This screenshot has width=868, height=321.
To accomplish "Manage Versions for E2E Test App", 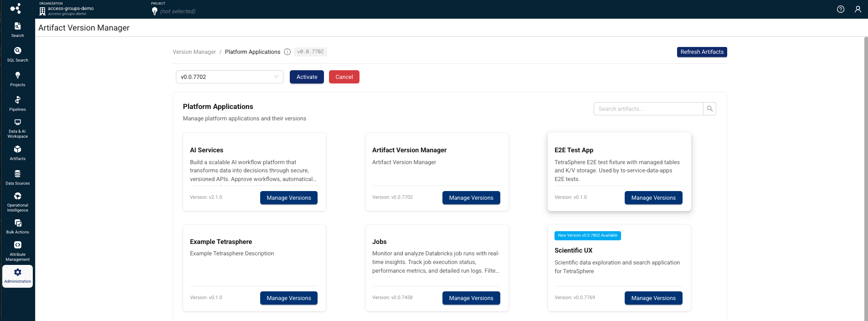I will pyautogui.click(x=653, y=198).
